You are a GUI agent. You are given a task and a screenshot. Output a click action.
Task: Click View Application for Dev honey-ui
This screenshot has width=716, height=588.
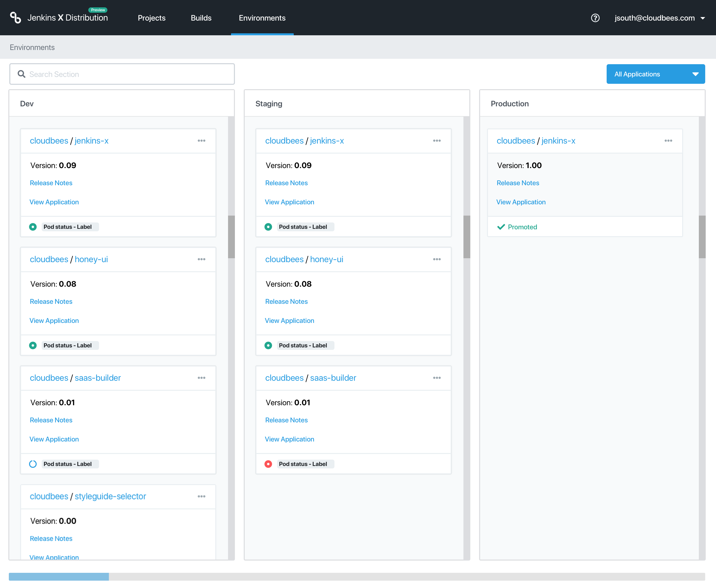click(54, 320)
